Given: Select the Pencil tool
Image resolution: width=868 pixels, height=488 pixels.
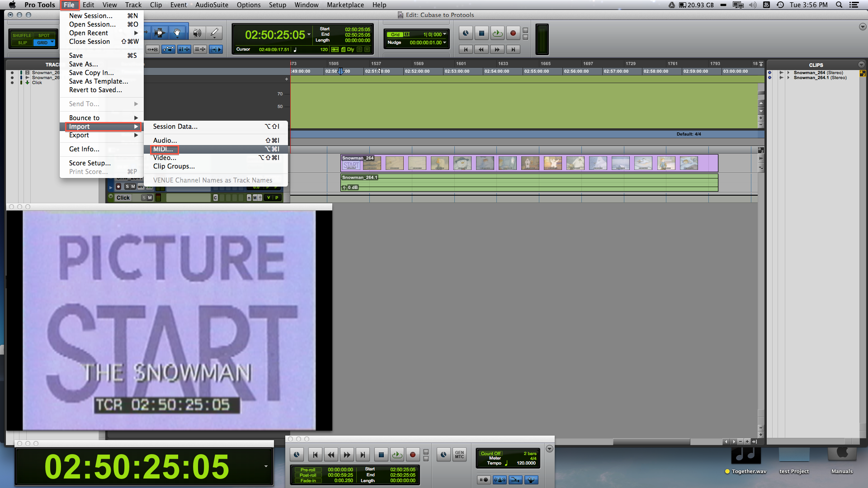Looking at the screenshot, I should pos(214,33).
